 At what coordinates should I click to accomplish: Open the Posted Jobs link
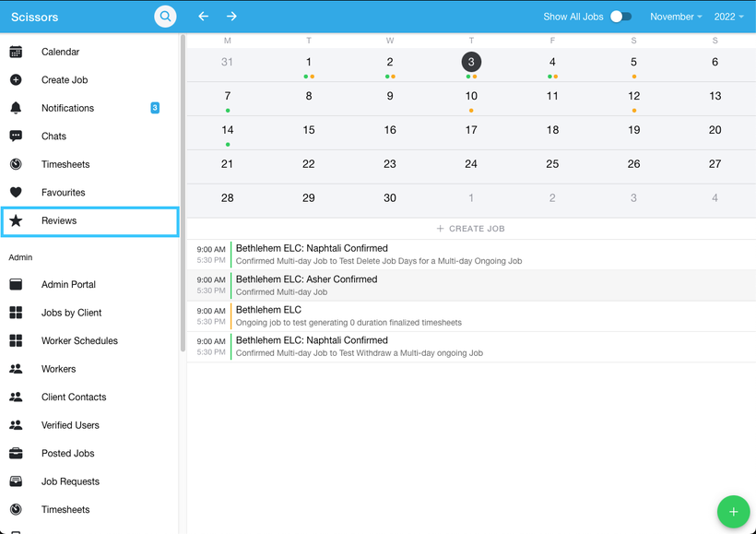(68, 454)
